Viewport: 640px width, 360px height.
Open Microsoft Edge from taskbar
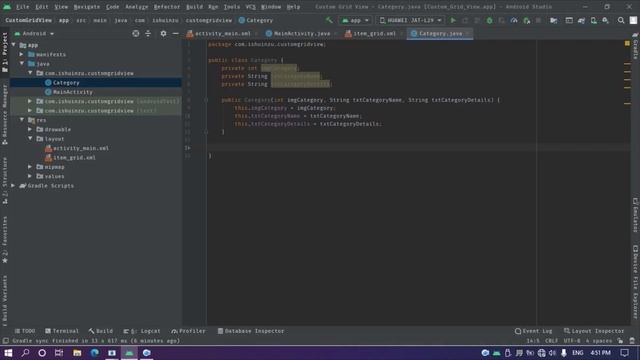pyautogui.click(x=94, y=353)
